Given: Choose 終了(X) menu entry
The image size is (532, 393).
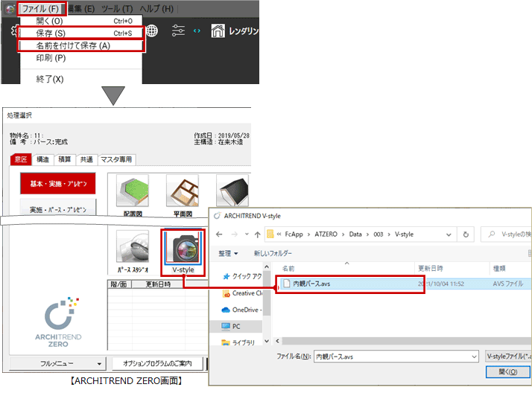Looking at the screenshot, I should 81,80.
